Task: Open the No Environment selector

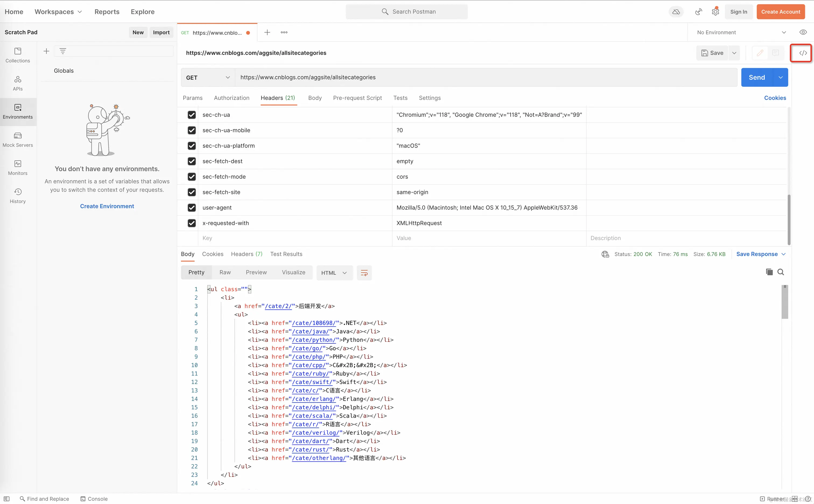Action: (741, 32)
